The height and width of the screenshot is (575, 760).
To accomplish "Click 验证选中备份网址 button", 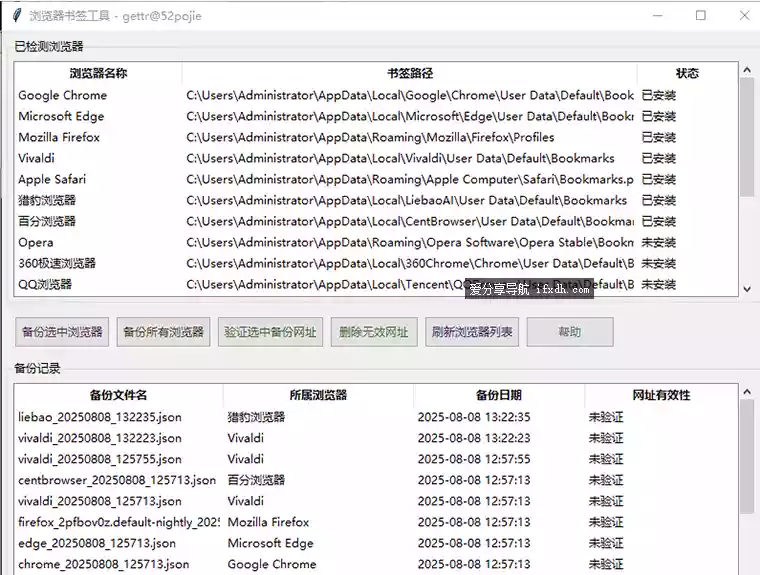I will (270, 332).
